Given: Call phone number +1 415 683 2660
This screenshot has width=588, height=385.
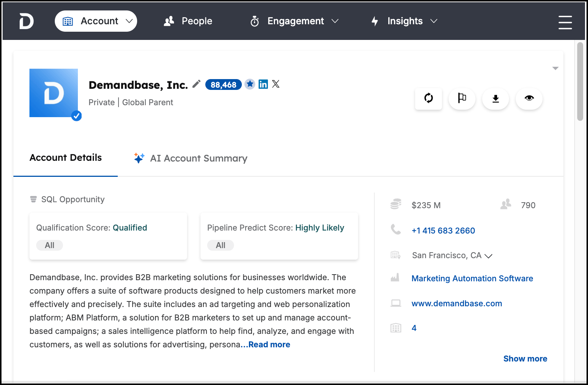Looking at the screenshot, I should point(443,231).
